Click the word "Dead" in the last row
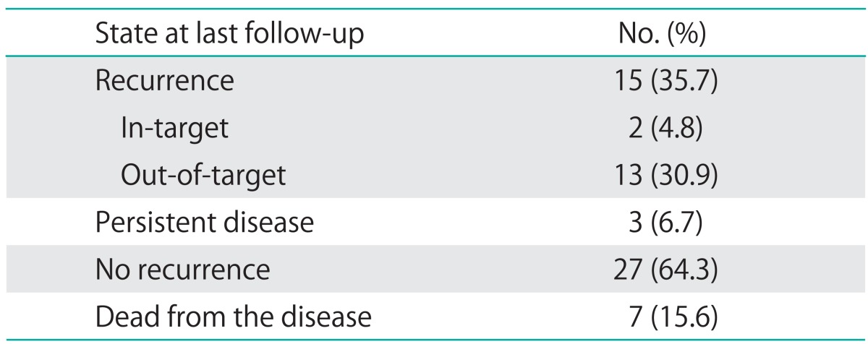This screenshot has height=344, width=868. 122,318
